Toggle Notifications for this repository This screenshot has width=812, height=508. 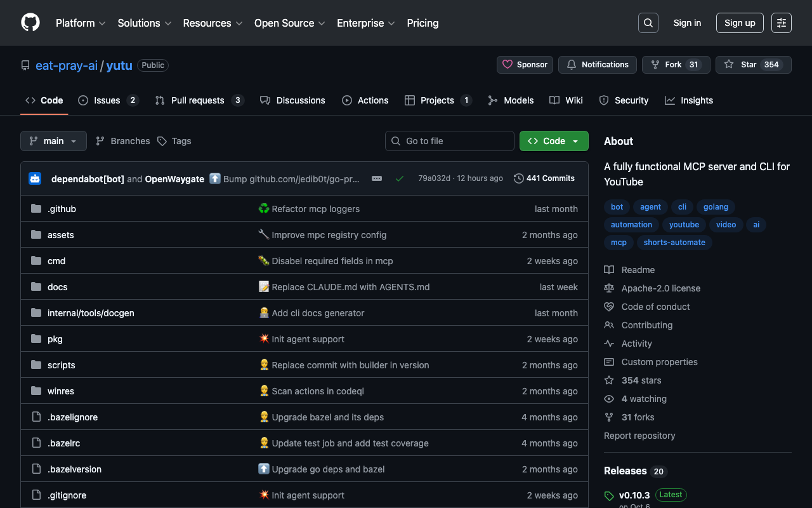597,65
